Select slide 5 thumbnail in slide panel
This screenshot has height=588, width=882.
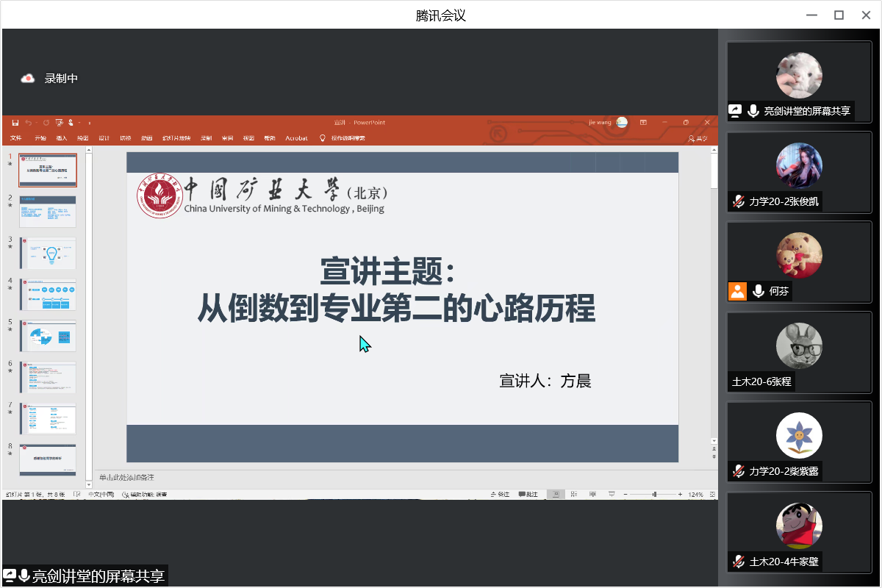pos(48,336)
